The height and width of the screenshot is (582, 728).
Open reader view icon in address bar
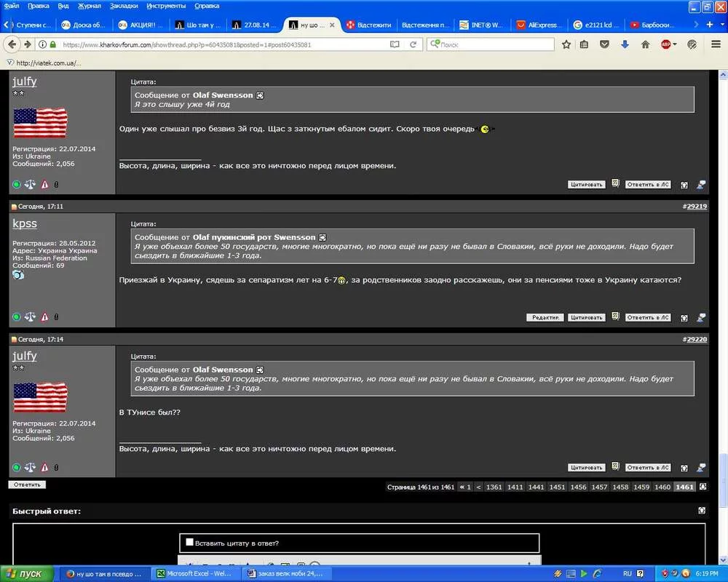click(395, 44)
